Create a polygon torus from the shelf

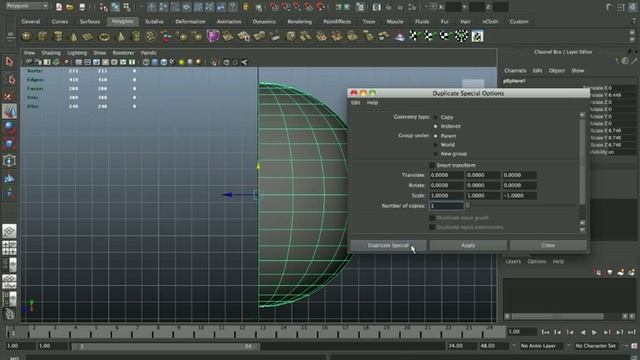104,36
